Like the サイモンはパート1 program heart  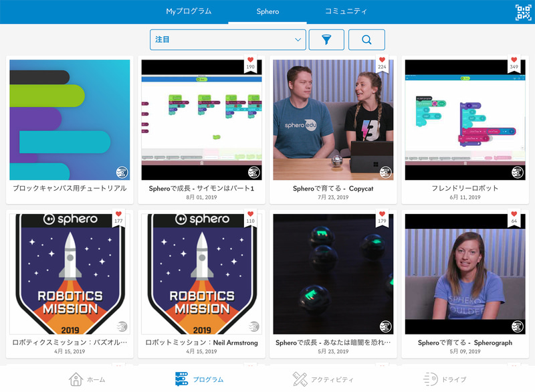[250, 60]
